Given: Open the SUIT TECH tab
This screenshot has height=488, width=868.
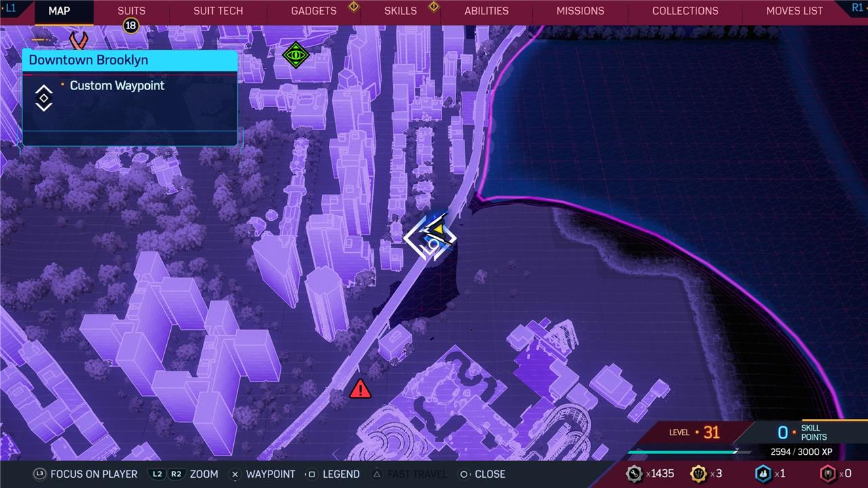Looking at the screenshot, I should [218, 11].
